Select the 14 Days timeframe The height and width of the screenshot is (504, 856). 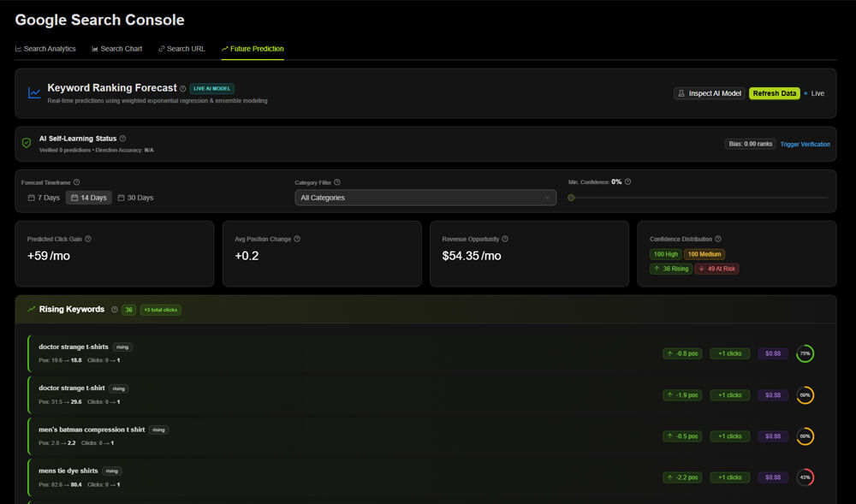click(x=89, y=198)
